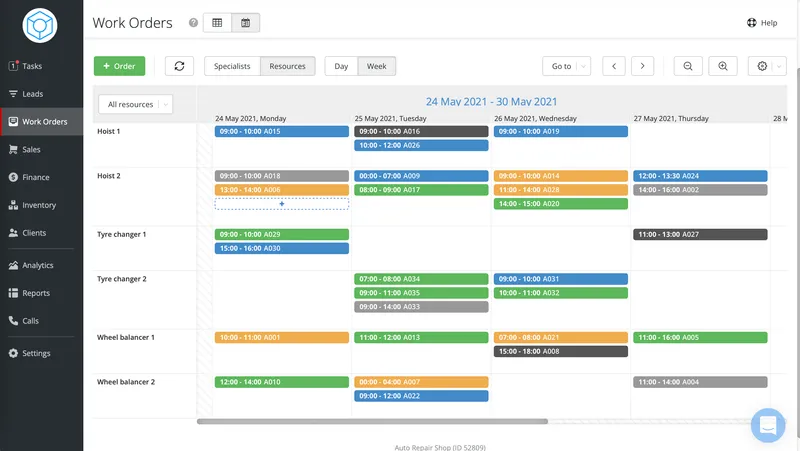The width and height of the screenshot is (800, 451).
Task: Open the All resources filter dropdown
Action: click(x=135, y=104)
